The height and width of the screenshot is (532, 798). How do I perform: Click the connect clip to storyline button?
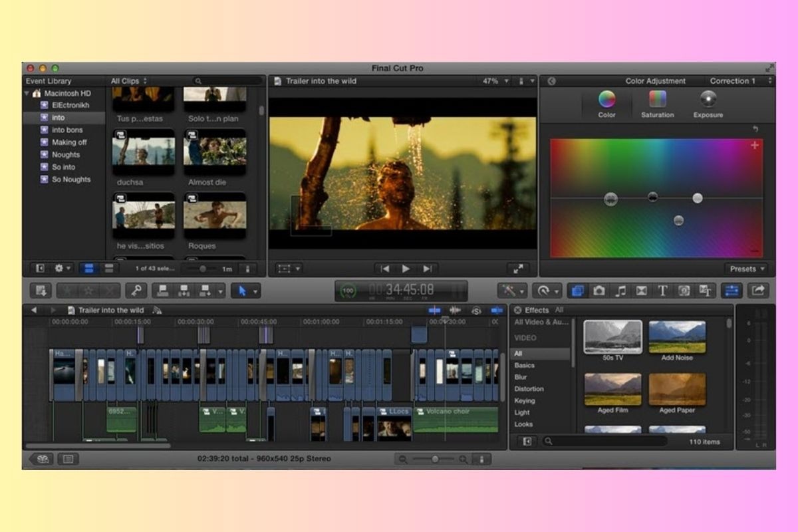tap(162, 291)
